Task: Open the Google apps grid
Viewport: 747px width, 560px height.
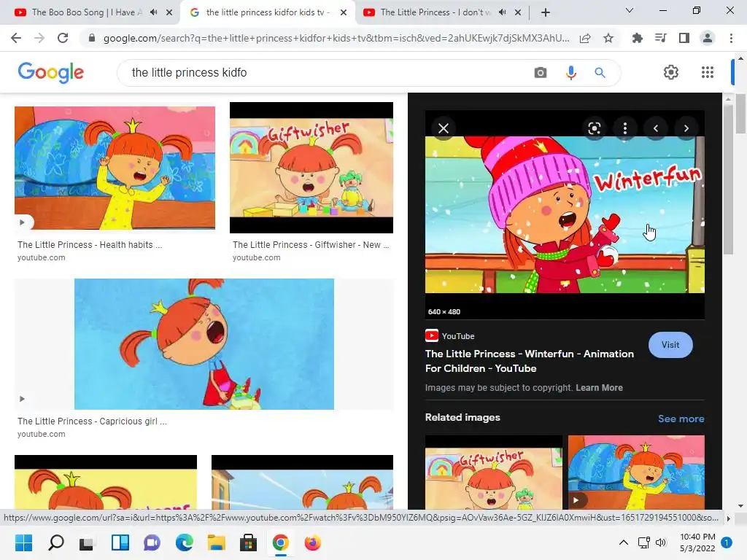Action: [708, 72]
